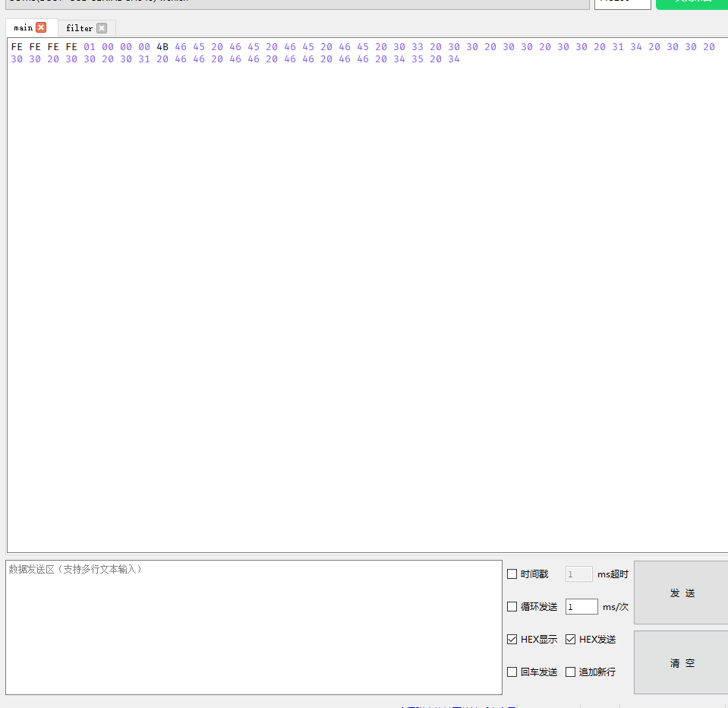Enable the 追加新行 append-newline checkbox

[570, 672]
